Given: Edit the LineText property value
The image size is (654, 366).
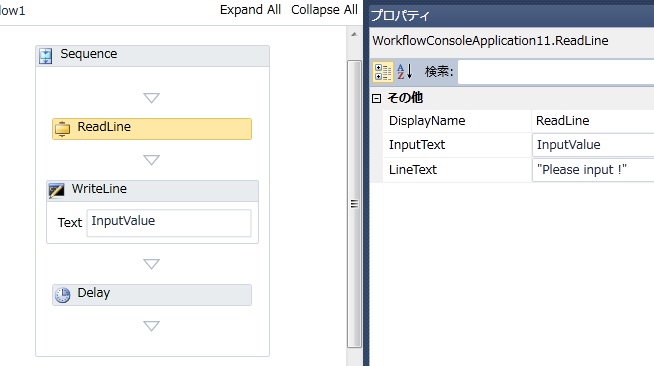Looking at the screenshot, I should (x=593, y=170).
